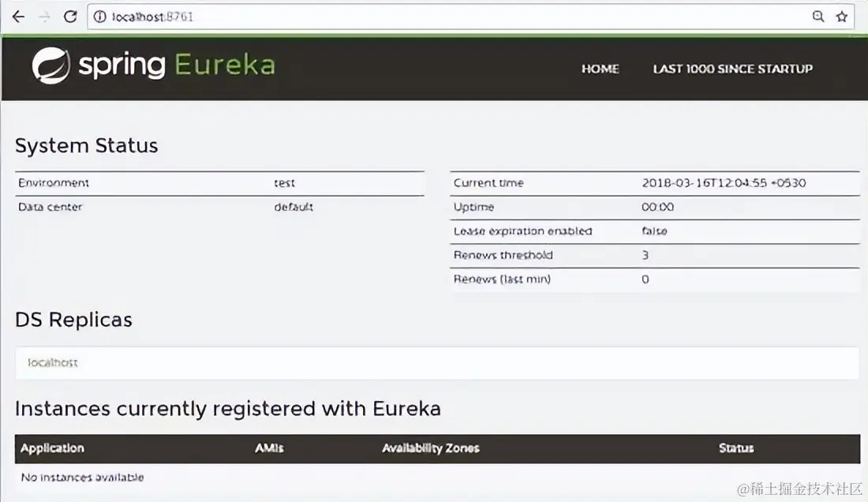Screen dimensions: 868x502
Task: Click the renews last min value 0
Action: [x=645, y=279]
